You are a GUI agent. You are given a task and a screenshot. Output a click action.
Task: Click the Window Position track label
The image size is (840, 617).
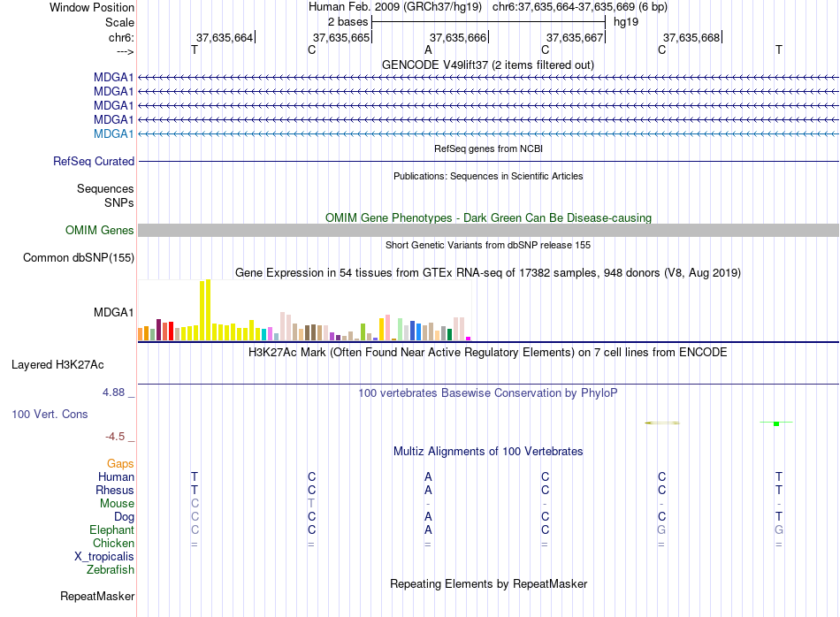(x=92, y=7)
